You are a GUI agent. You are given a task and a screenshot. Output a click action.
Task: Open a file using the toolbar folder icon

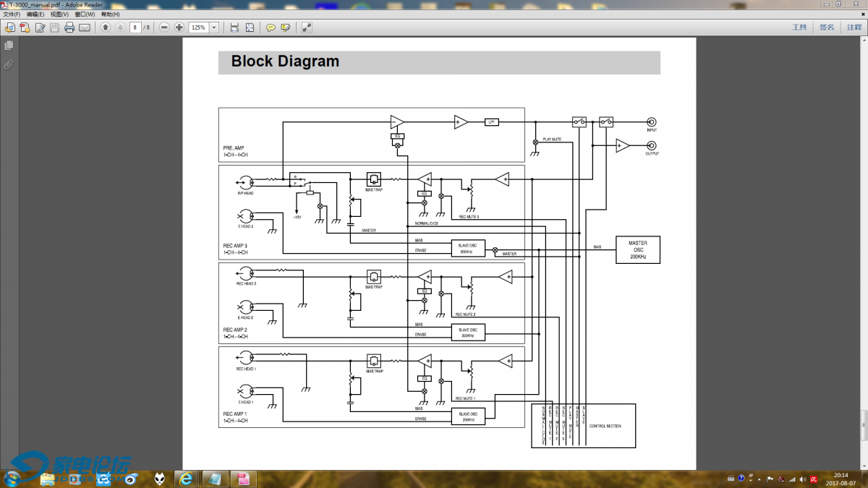(9, 27)
